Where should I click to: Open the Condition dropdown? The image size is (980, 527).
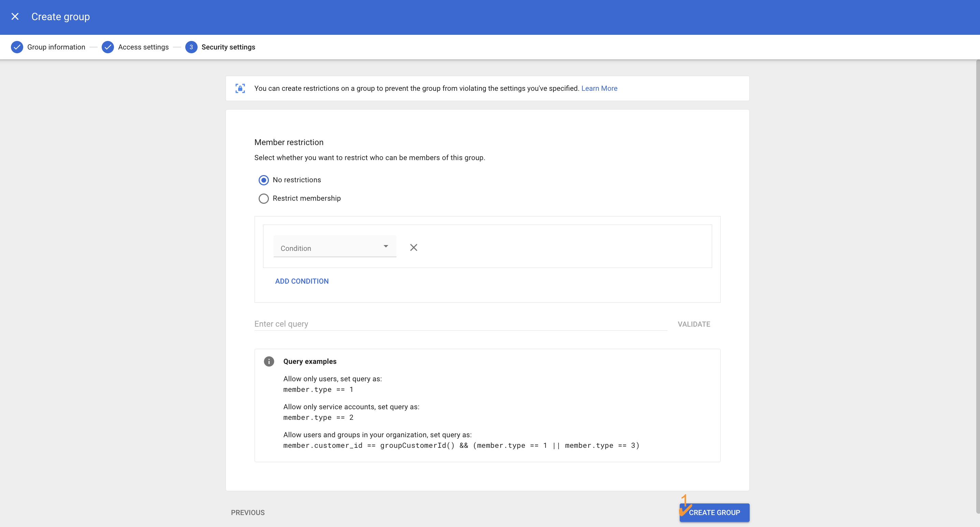coord(327,247)
